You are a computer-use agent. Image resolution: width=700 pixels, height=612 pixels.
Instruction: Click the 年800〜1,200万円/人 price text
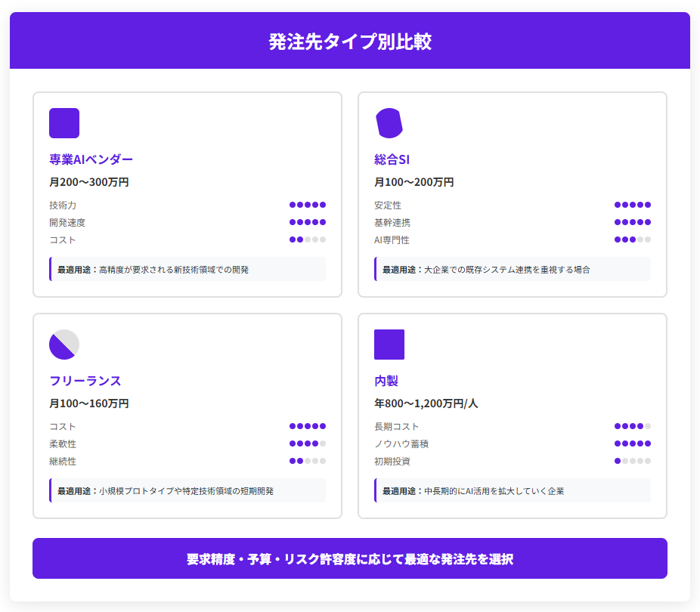point(426,403)
